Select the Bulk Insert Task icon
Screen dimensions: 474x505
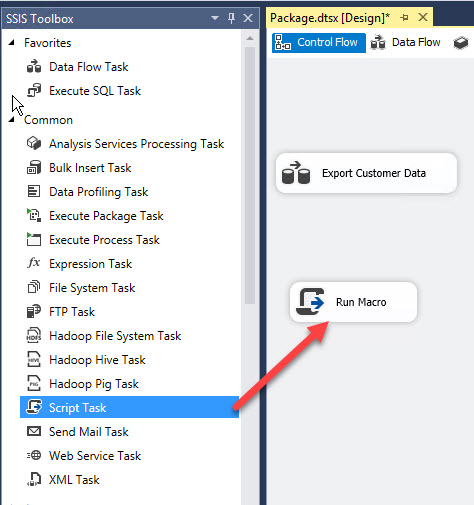pyautogui.click(x=34, y=168)
